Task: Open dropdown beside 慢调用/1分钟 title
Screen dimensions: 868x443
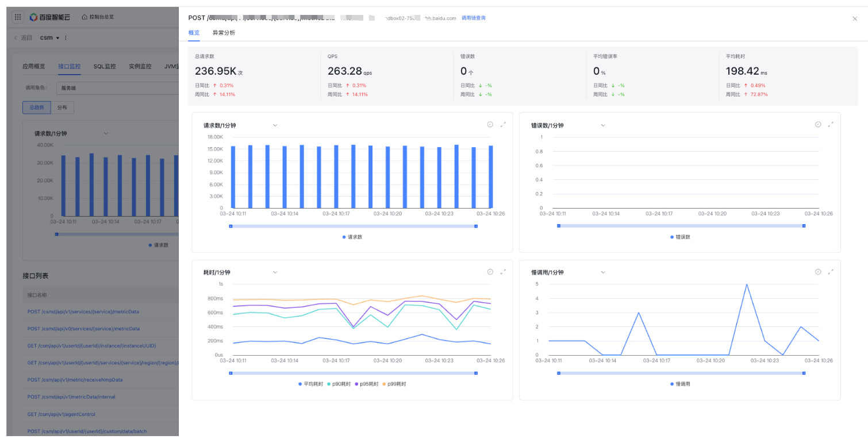Action: coord(603,272)
